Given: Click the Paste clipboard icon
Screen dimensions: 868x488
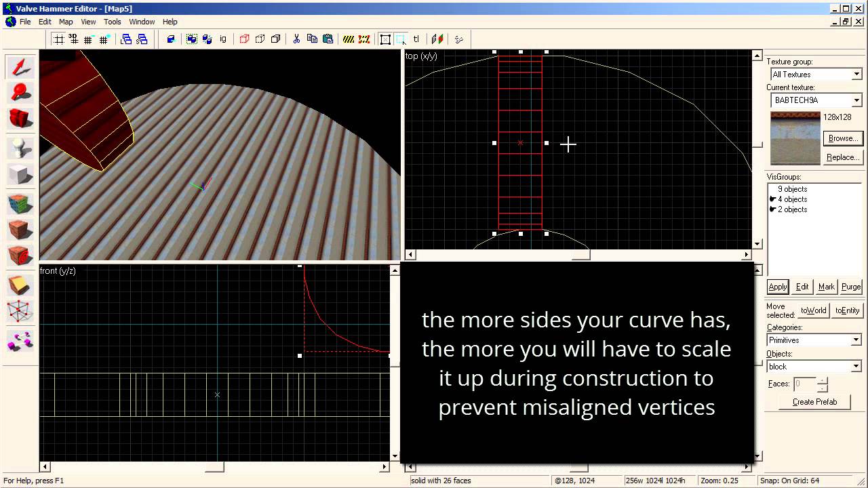Looking at the screenshot, I should (x=328, y=39).
